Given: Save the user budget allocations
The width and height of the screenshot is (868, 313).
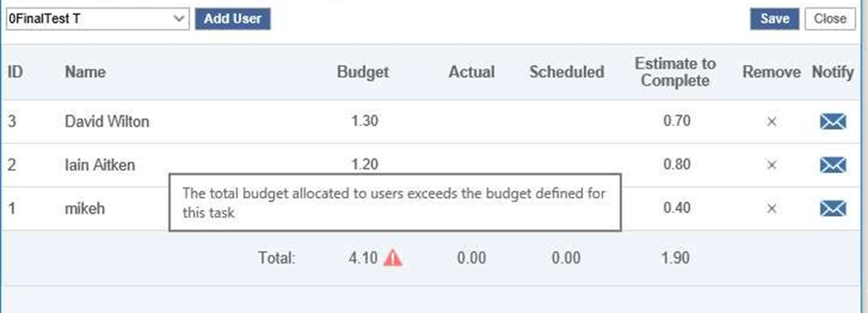Looking at the screenshot, I should pyautogui.click(x=775, y=19).
